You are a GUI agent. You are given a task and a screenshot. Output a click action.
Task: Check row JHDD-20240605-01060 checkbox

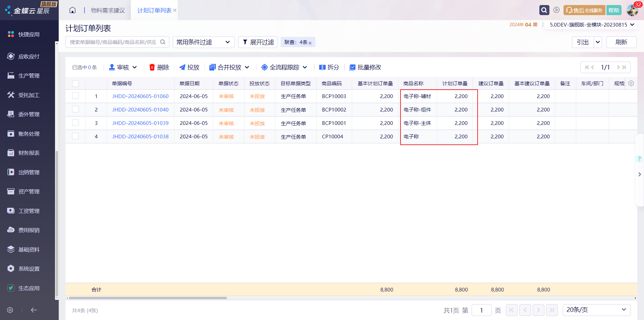(x=75, y=96)
